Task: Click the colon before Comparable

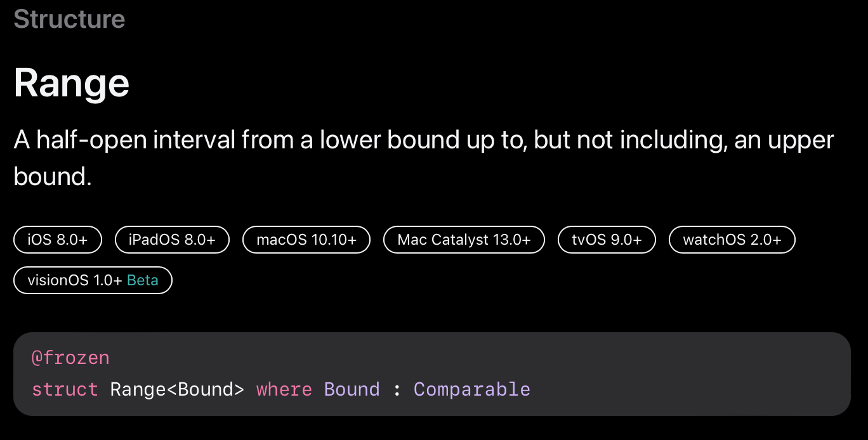Action: coord(397,389)
